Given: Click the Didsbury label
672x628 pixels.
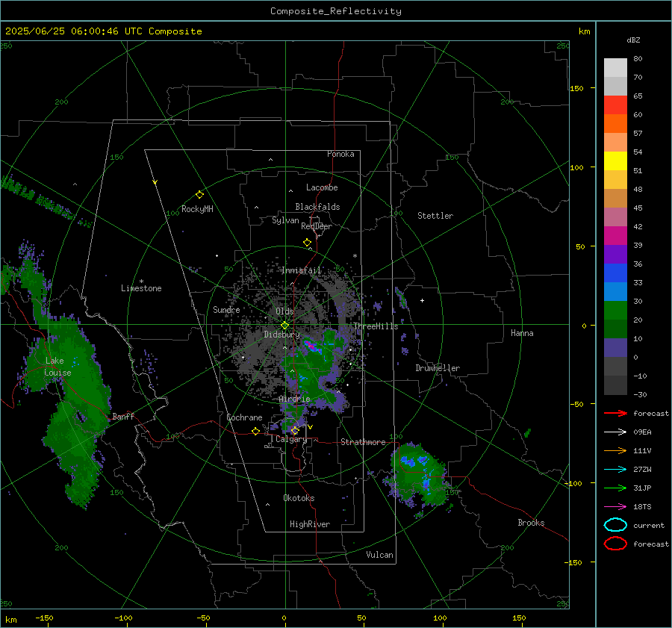Looking at the screenshot, I should point(281,335).
